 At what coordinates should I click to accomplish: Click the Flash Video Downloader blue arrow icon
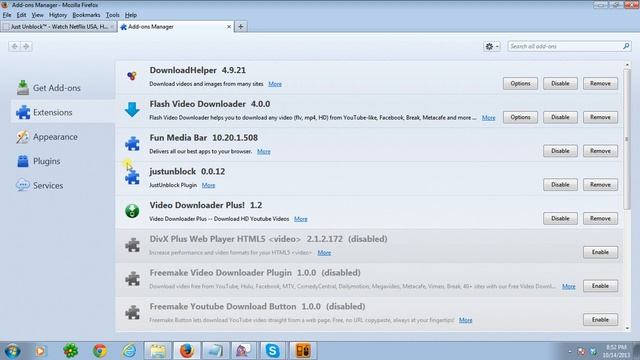132,109
